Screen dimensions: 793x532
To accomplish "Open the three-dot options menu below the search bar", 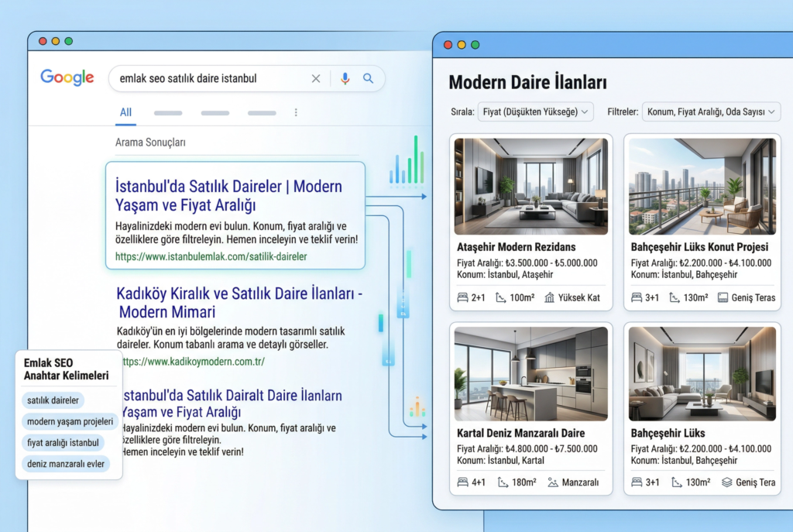I will (296, 112).
